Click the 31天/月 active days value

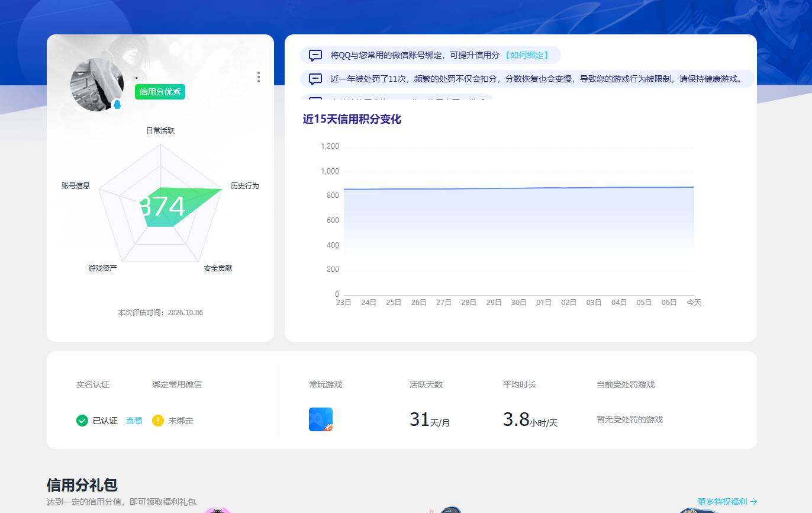pos(430,419)
